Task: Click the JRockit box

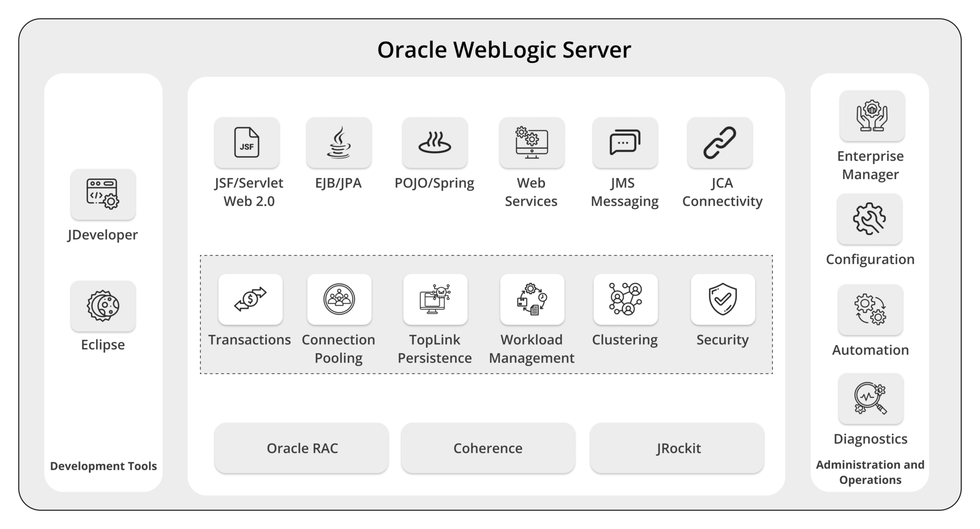Action: click(x=677, y=448)
